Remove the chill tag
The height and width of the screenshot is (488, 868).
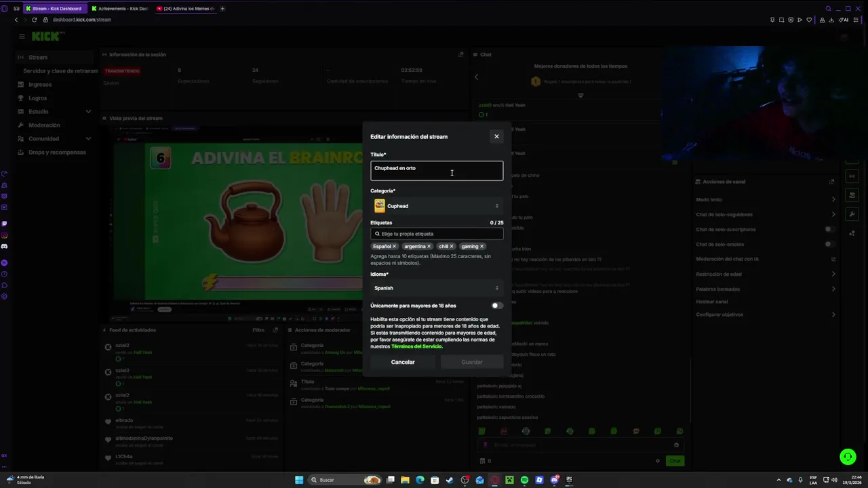(x=452, y=247)
